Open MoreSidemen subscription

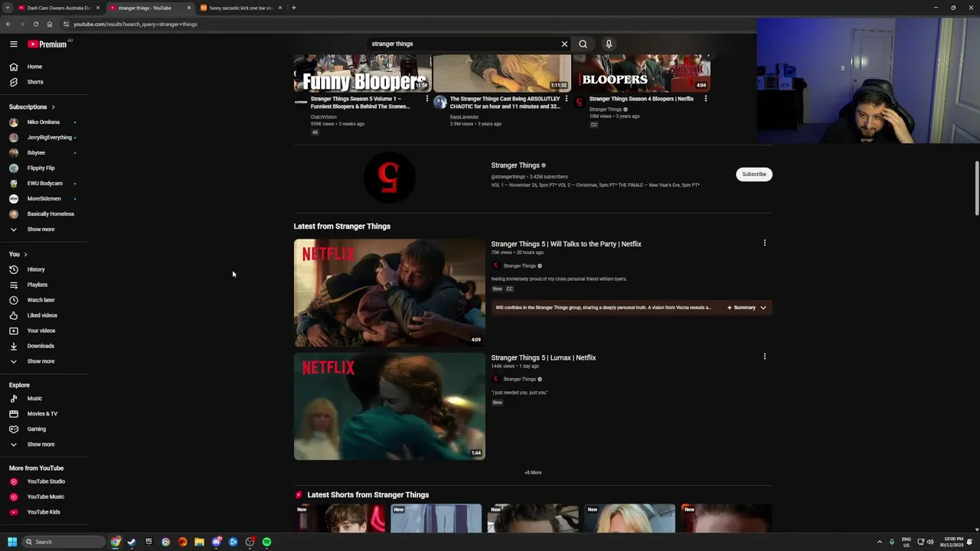point(44,199)
